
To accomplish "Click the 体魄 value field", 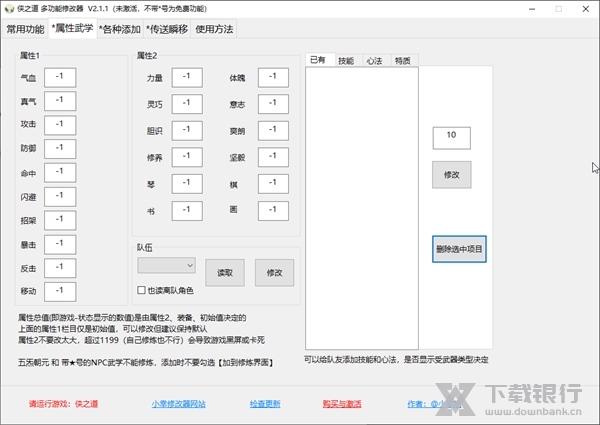I will click(x=273, y=78).
